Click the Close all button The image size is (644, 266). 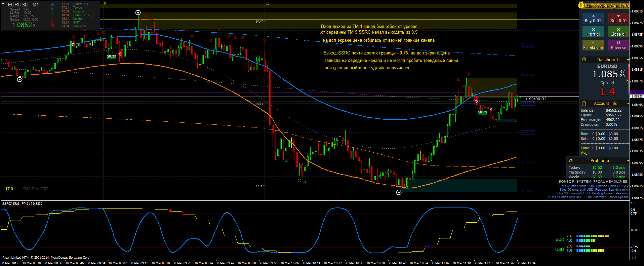click(x=618, y=32)
